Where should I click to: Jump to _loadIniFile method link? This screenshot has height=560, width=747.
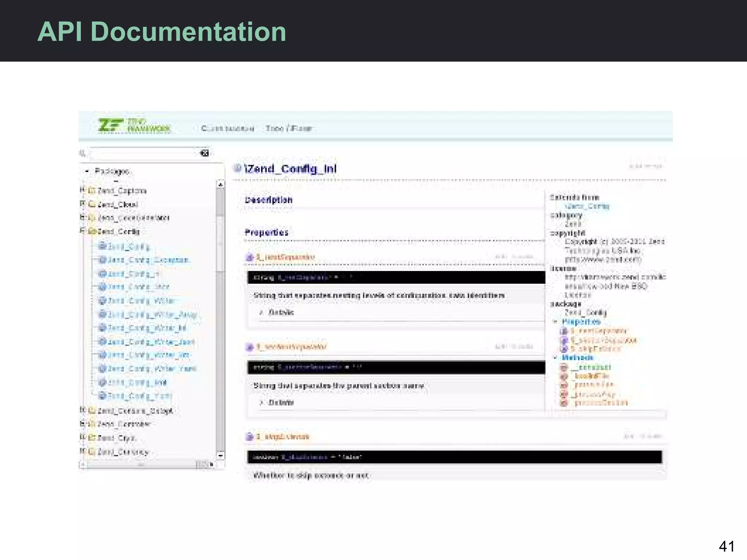(x=590, y=376)
